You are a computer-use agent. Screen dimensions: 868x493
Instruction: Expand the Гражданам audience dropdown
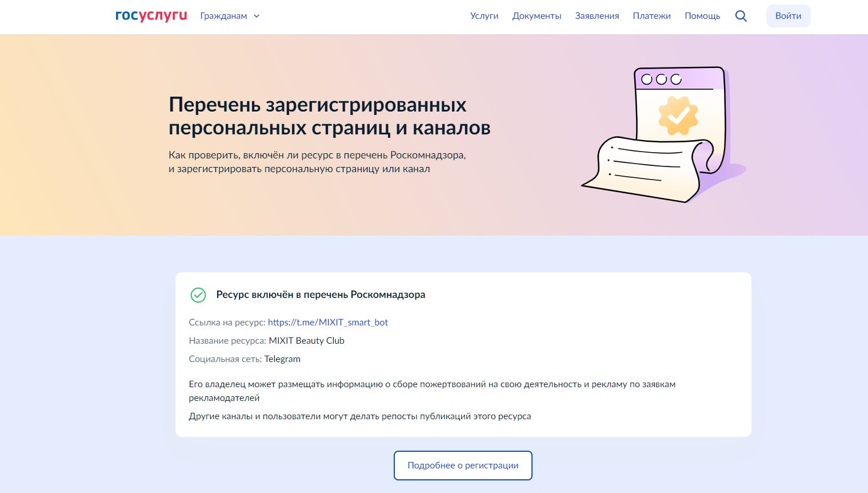pyautogui.click(x=223, y=16)
